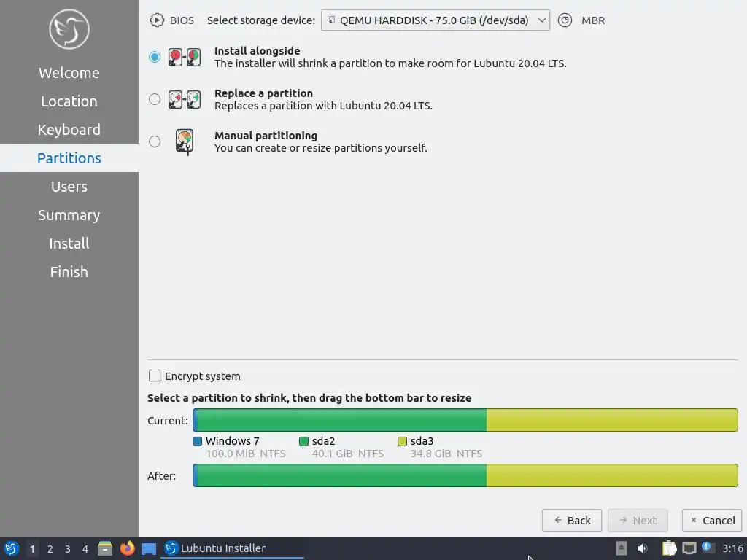Switch to workspace 4

tap(85, 549)
